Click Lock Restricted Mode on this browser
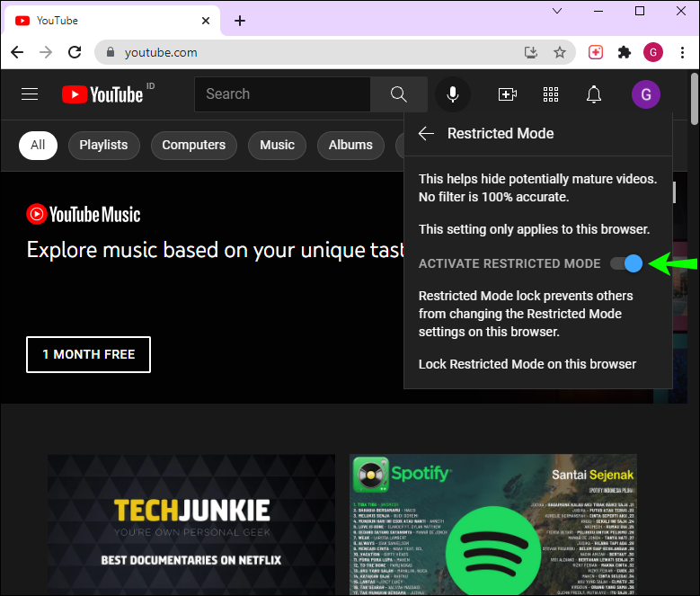Image resolution: width=700 pixels, height=596 pixels. pos(527,364)
